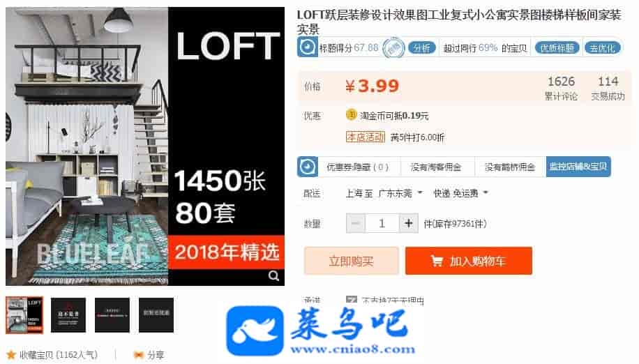Click the shopping cart icon on 加入购物车

[437, 261]
